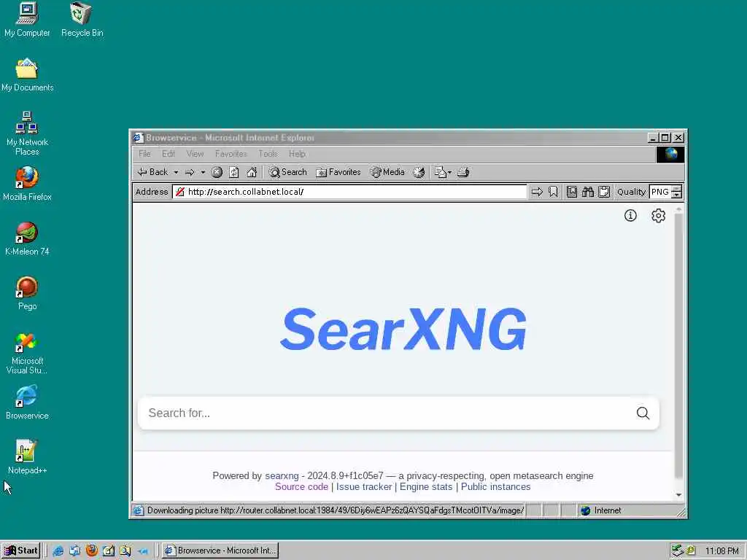Adjust the Quality stepper arrows
The height and width of the screenshot is (560, 747).
click(676, 192)
